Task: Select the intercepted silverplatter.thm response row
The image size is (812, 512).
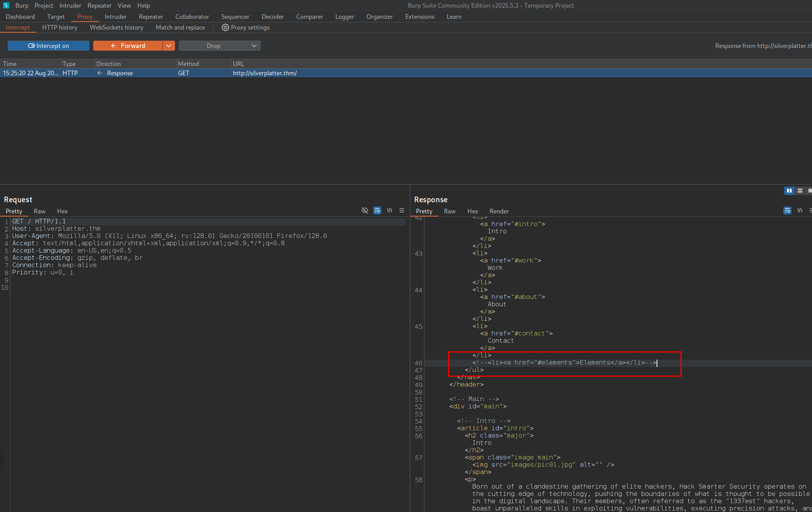Action: [x=264, y=73]
